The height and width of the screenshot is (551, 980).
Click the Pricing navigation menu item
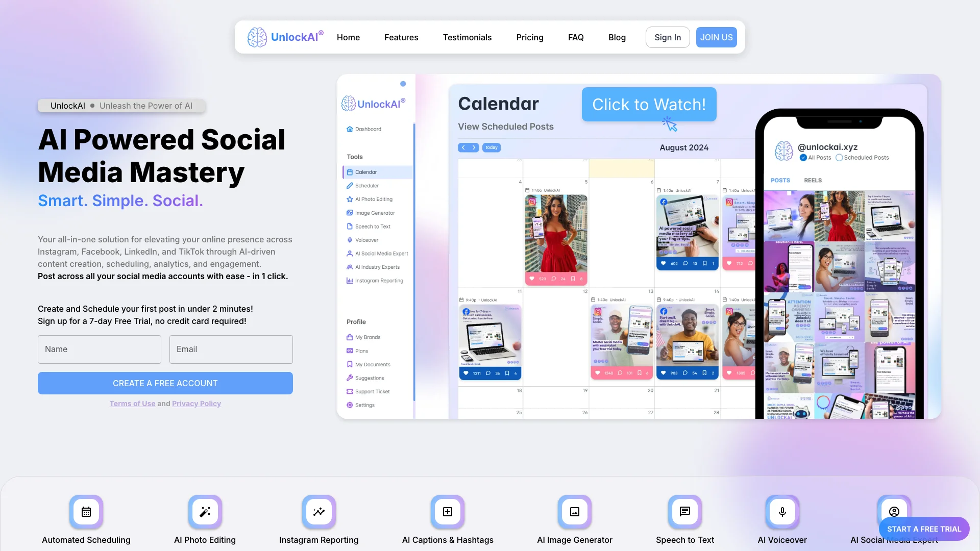click(x=530, y=37)
